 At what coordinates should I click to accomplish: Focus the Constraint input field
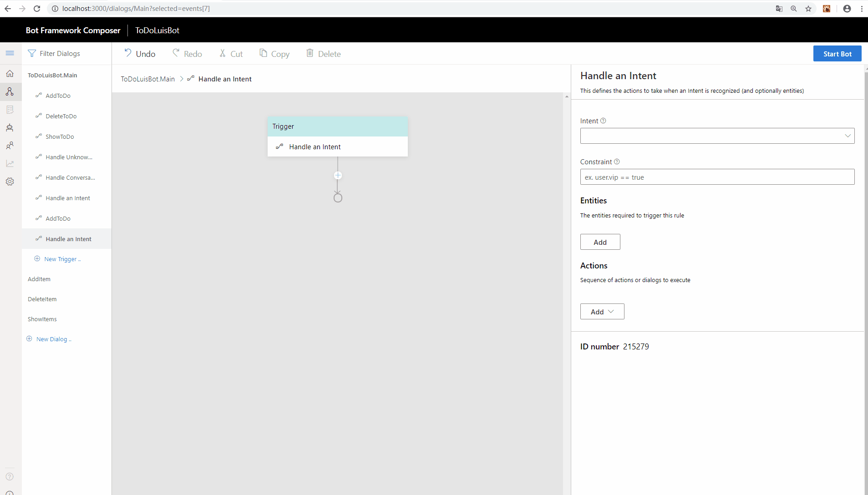(717, 177)
